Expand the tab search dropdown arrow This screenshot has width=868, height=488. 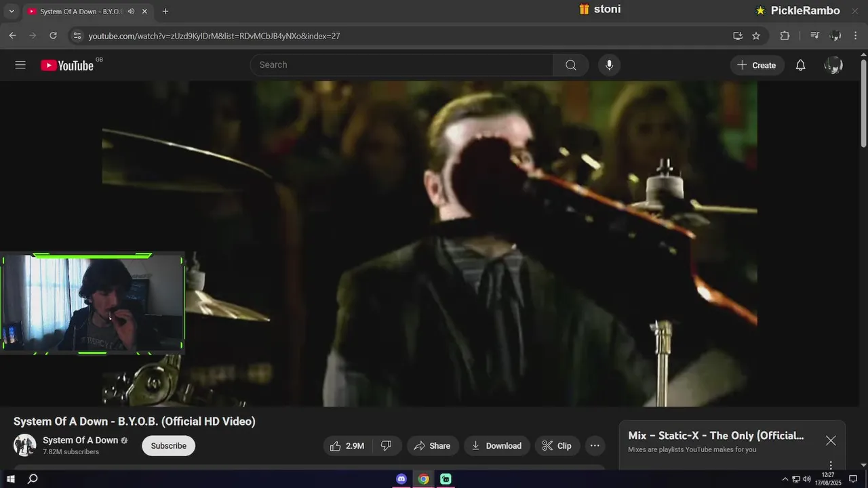pyautogui.click(x=12, y=12)
